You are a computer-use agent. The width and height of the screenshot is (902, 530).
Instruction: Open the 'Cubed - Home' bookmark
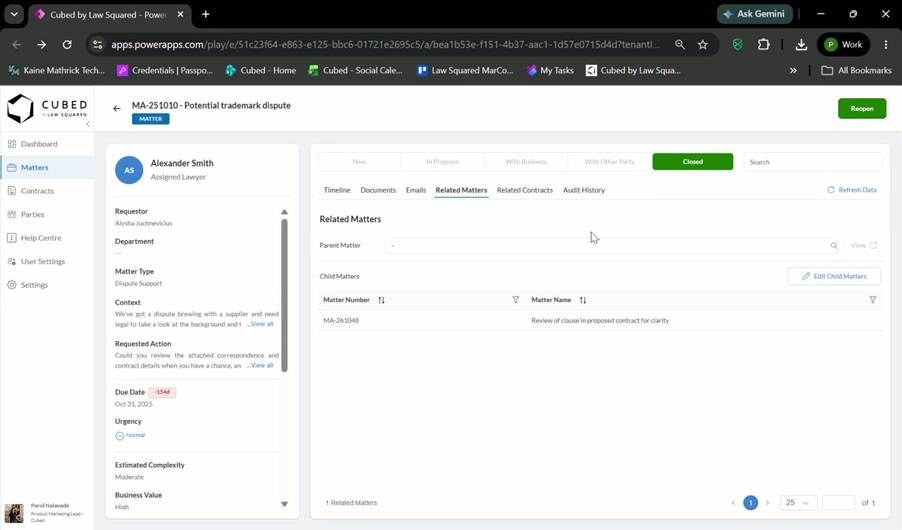coord(261,70)
